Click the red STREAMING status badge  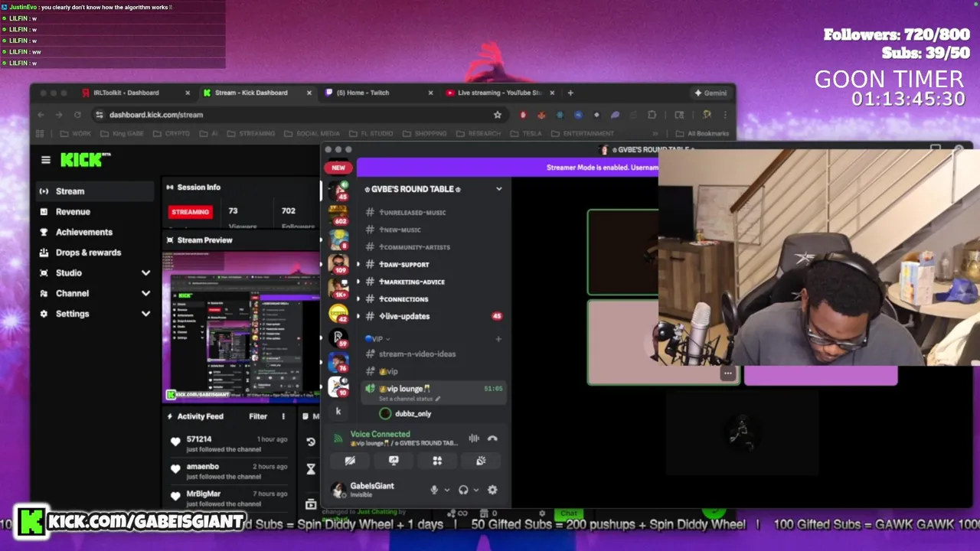click(191, 212)
